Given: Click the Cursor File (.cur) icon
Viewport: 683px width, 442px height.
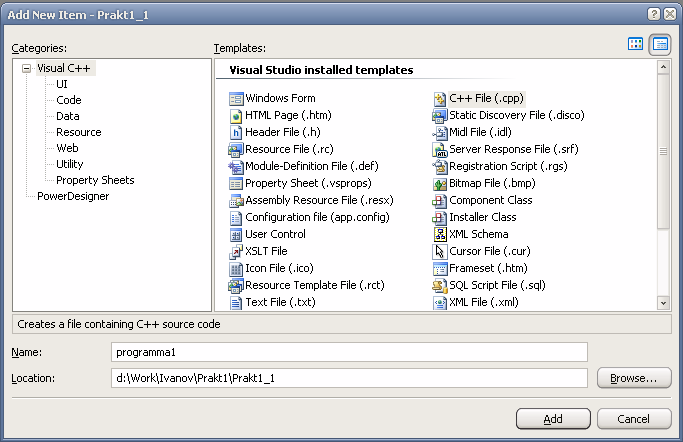Looking at the screenshot, I should click(x=440, y=252).
